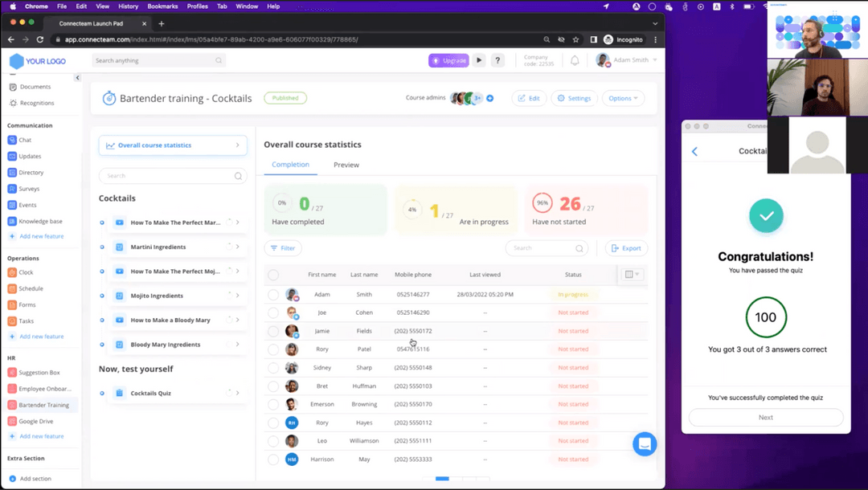
Task: Open notifications via the bell icon
Action: [574, 59]
